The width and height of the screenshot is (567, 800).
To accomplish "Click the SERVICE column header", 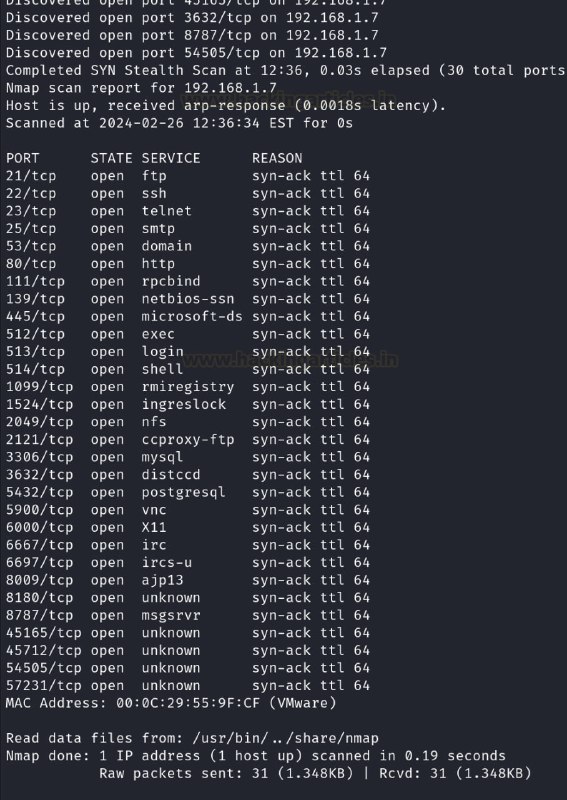I will click(171, 158).
